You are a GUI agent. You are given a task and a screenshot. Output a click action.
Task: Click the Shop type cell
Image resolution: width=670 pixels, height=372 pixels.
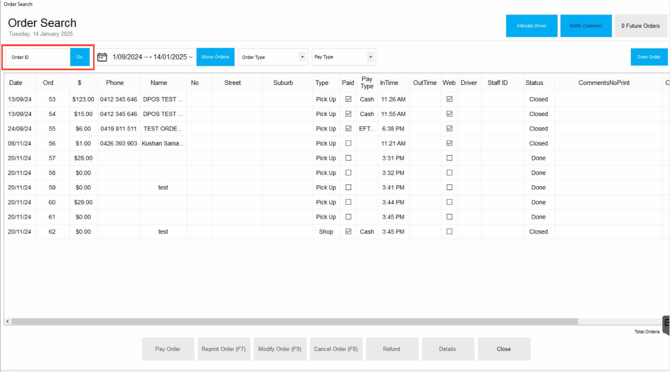326,231
